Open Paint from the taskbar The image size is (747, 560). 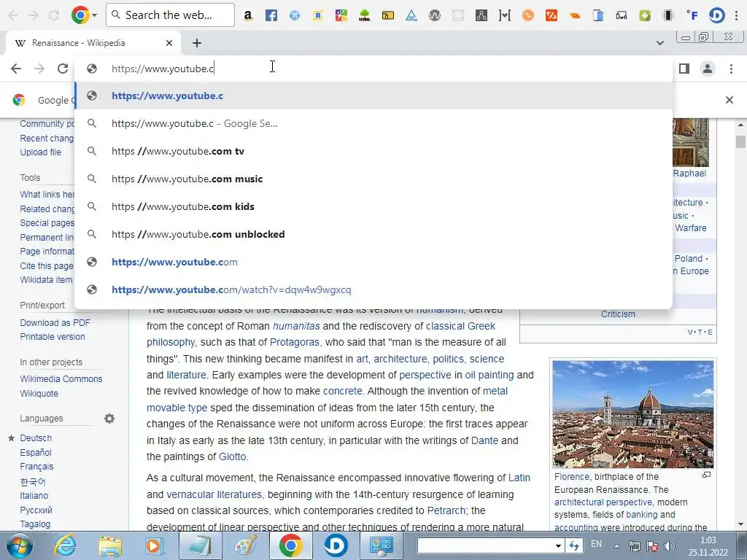click(x=245, y=545)
